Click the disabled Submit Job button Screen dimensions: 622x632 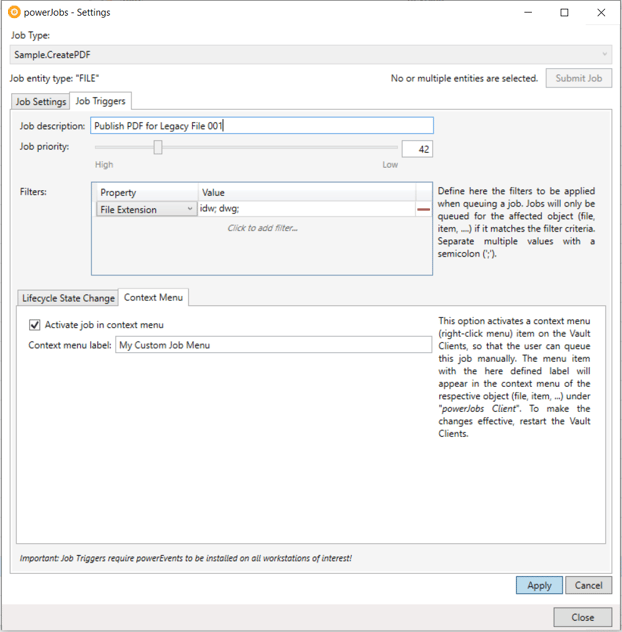579,78
